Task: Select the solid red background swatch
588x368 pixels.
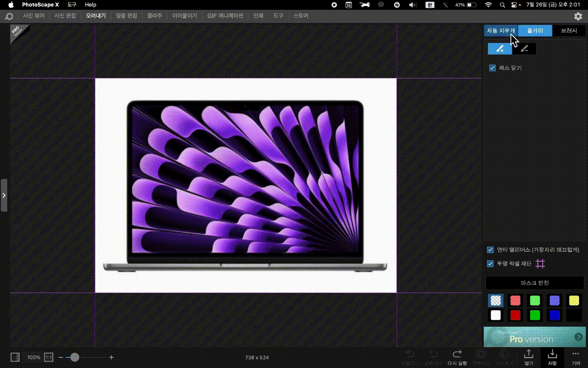Action: coord(515,315)
